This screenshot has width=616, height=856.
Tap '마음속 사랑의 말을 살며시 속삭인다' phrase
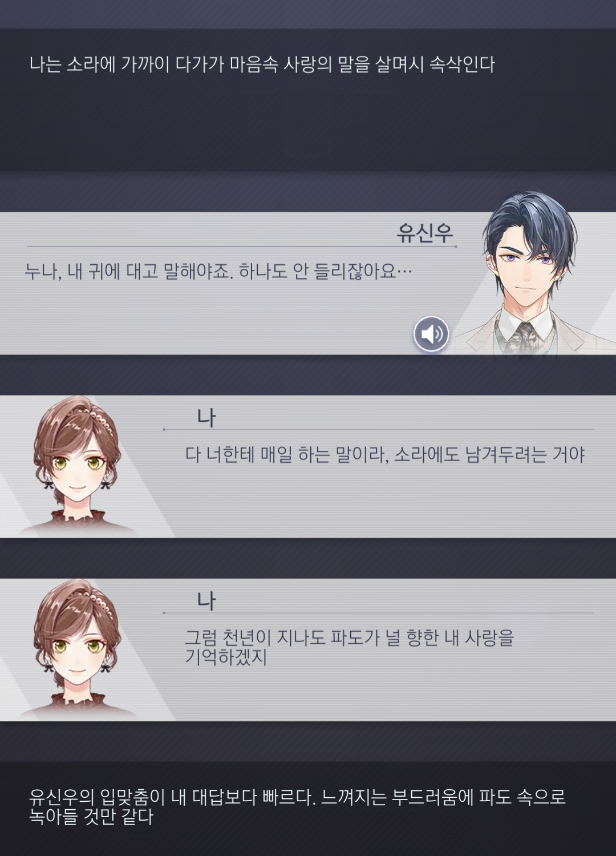[x=362, y=64]
